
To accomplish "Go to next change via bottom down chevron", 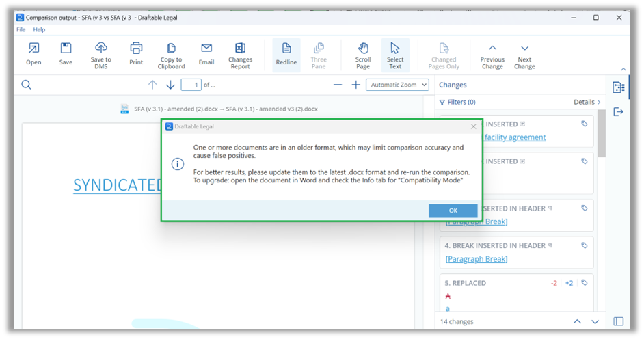I will [x=595, y=321].
